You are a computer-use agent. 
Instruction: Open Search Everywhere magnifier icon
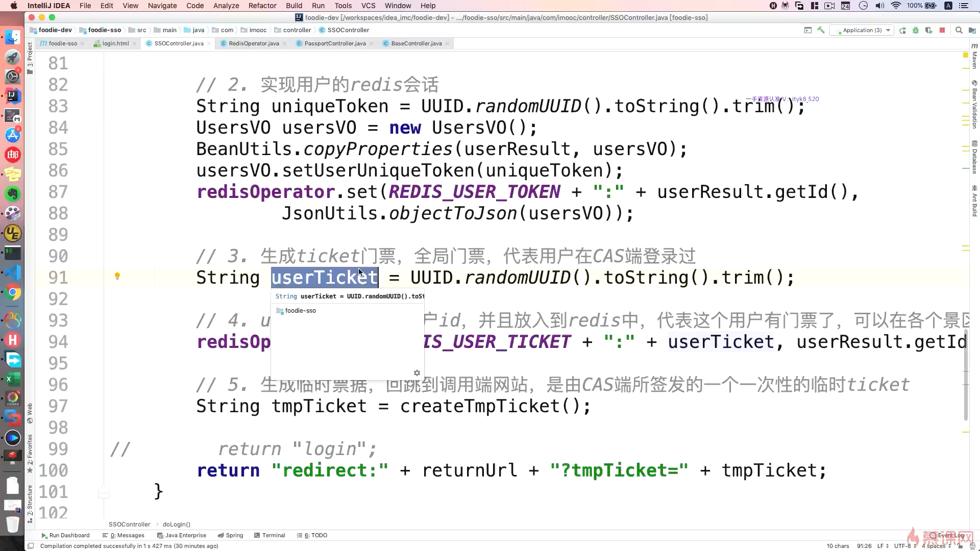pyautogui.click(x=959, y=30)
